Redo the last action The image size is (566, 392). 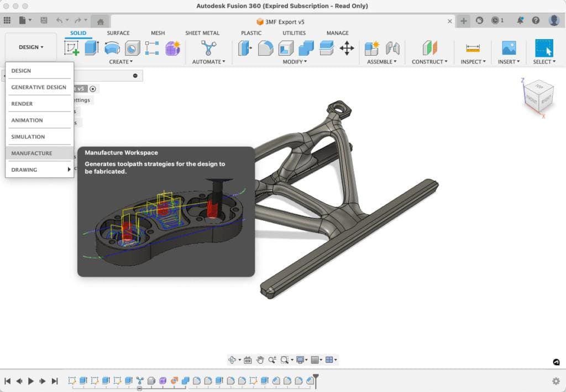tap(77, 20)
